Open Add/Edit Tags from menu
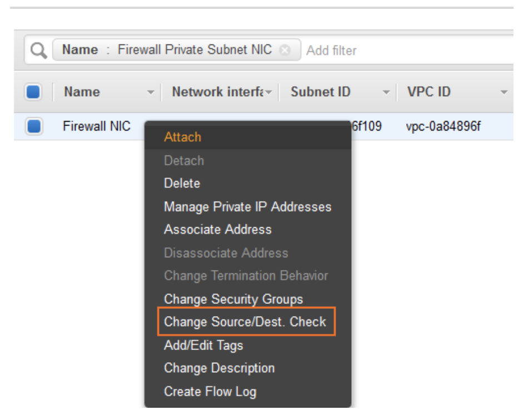Screen dimensions: 529x420 tap(203, 345)
